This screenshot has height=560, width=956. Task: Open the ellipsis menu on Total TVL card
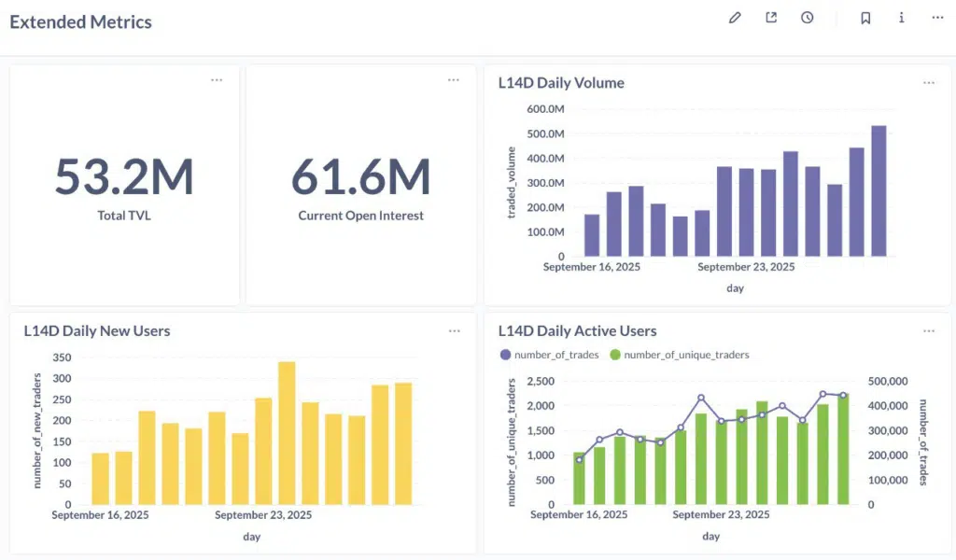217,80
